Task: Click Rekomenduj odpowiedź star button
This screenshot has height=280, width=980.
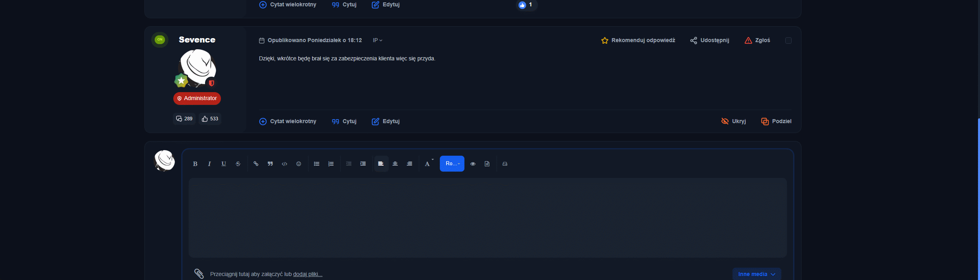Action: click(x=638, y=41)
